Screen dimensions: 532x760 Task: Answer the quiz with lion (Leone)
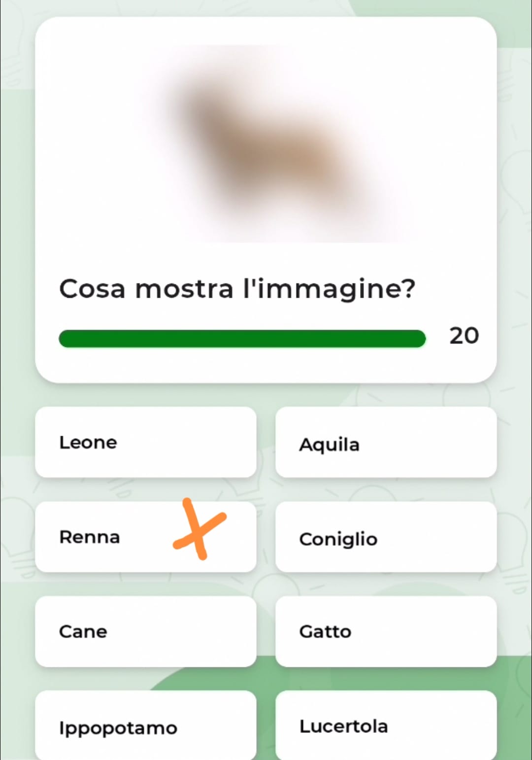click(x=145, y=442)
